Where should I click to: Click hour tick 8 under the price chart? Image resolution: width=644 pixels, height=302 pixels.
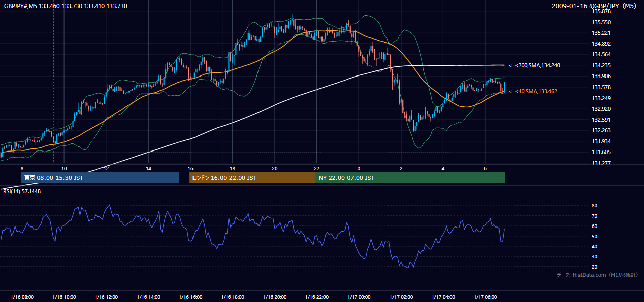(x=22, y=169)
